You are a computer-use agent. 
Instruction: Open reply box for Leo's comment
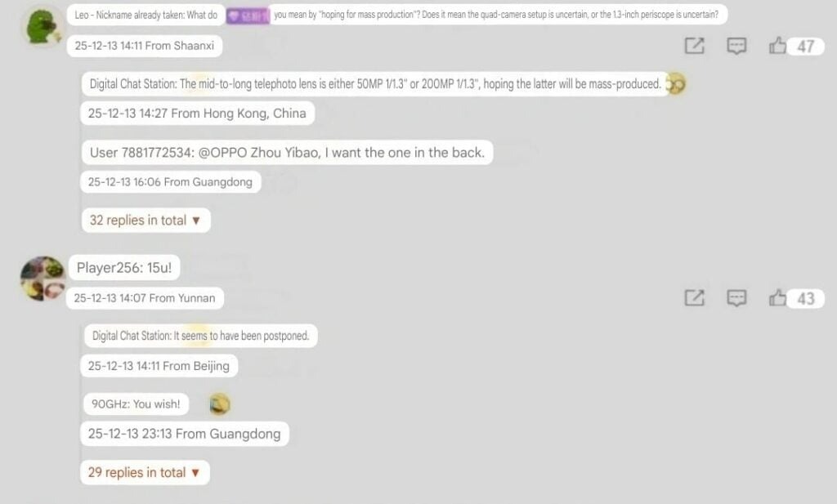(736, 46)
